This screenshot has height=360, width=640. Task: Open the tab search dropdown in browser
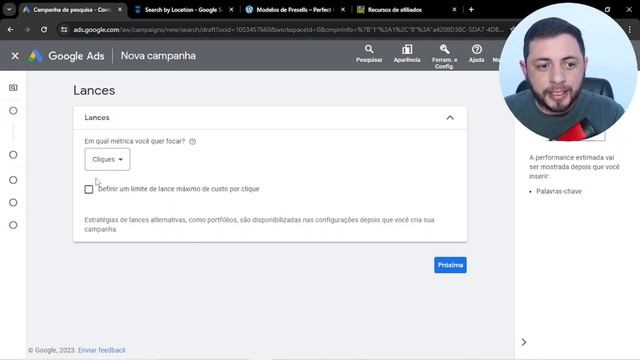(9, 9)
